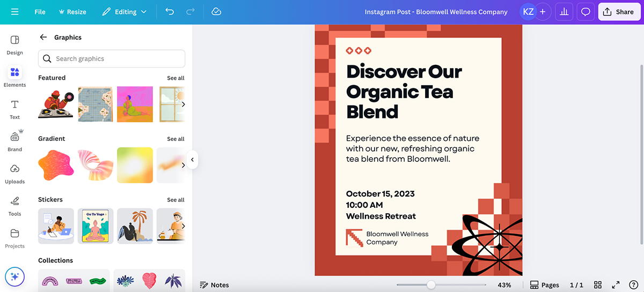Toggle the grid view thumbnails icon
Screen dimensions: 644x292
(x=598, y=285)
